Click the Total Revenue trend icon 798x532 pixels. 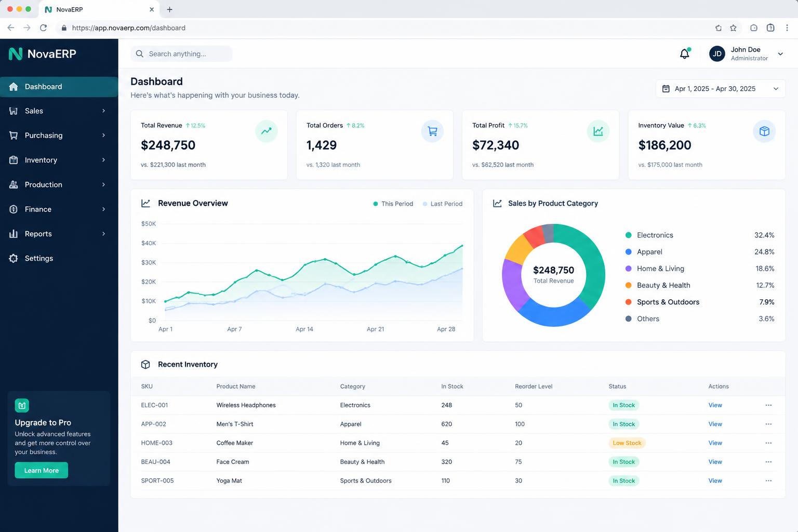click(x=267, y=131)
